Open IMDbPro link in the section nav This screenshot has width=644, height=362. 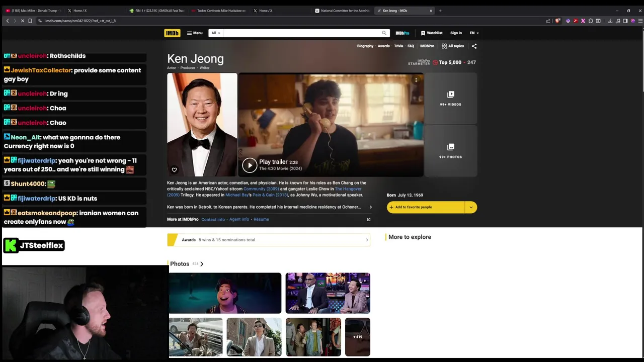click(427, 46)
